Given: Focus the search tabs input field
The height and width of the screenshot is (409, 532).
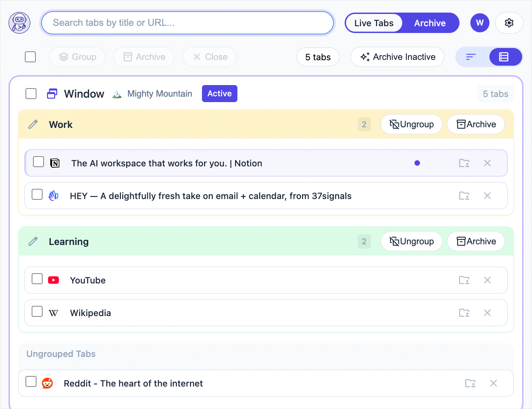Looking at the screenshot, I should point(187,23).
